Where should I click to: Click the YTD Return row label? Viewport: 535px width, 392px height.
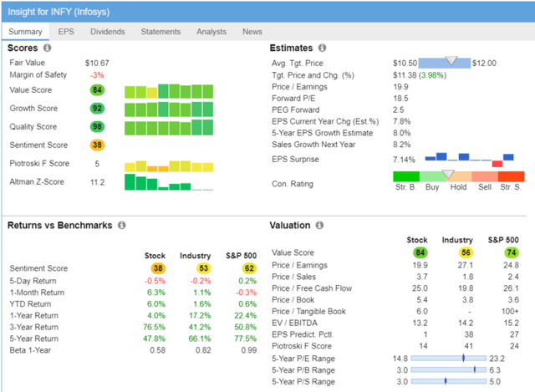tap(30, 304)
